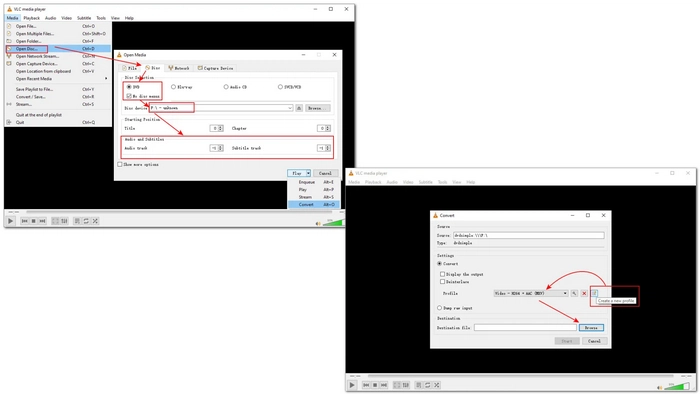Click the Create a new profile icon
The width and height of the screenshot is (700, 394).
point(594,293)
